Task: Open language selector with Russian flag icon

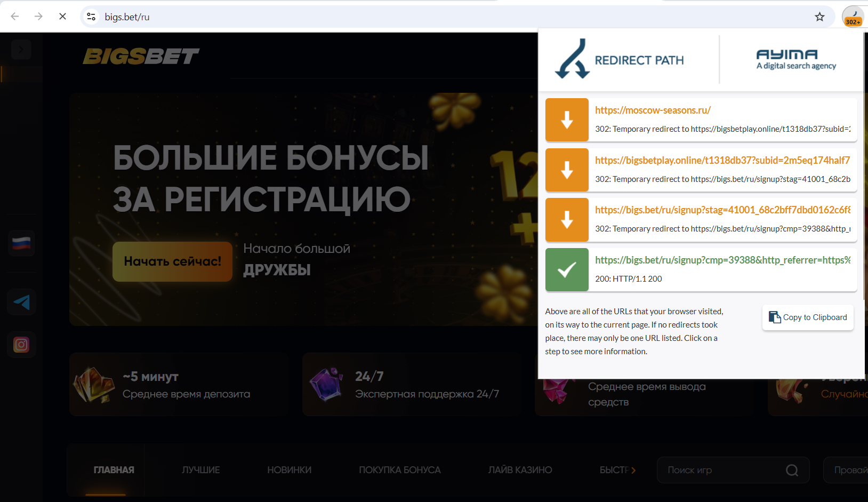Action: (21, 243)
